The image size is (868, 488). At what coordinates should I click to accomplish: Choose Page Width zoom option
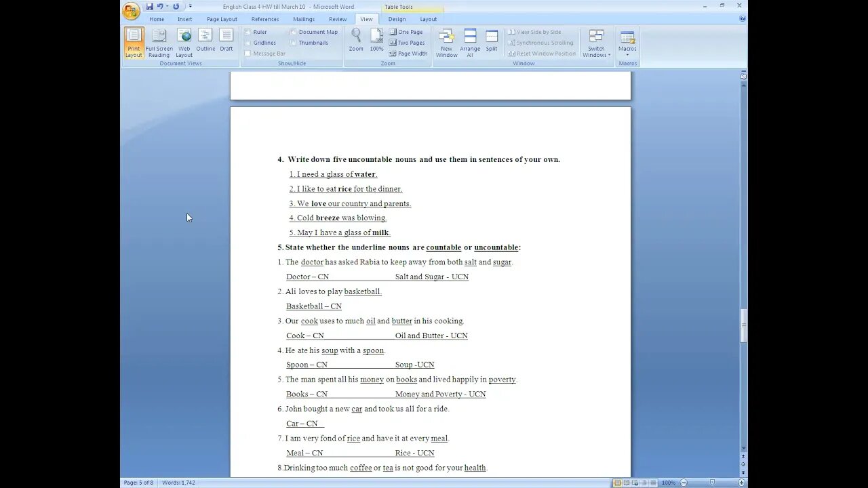408,54
